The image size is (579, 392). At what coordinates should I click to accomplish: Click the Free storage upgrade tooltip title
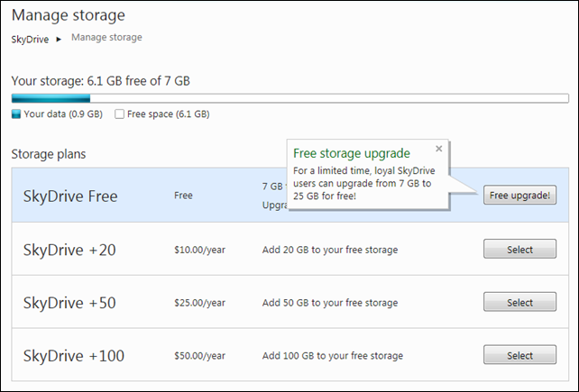pyautogui.click(x=352, y=153)
